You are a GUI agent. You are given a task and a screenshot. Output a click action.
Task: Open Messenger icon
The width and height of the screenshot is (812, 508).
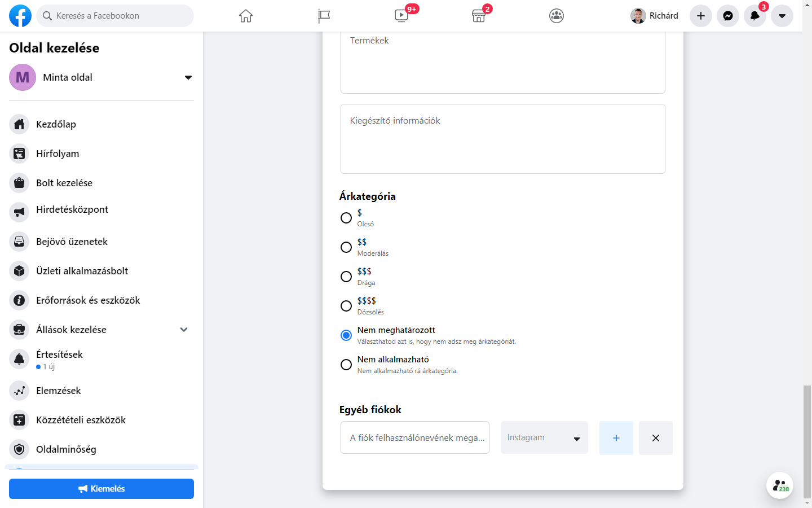(x=728, y=16)
